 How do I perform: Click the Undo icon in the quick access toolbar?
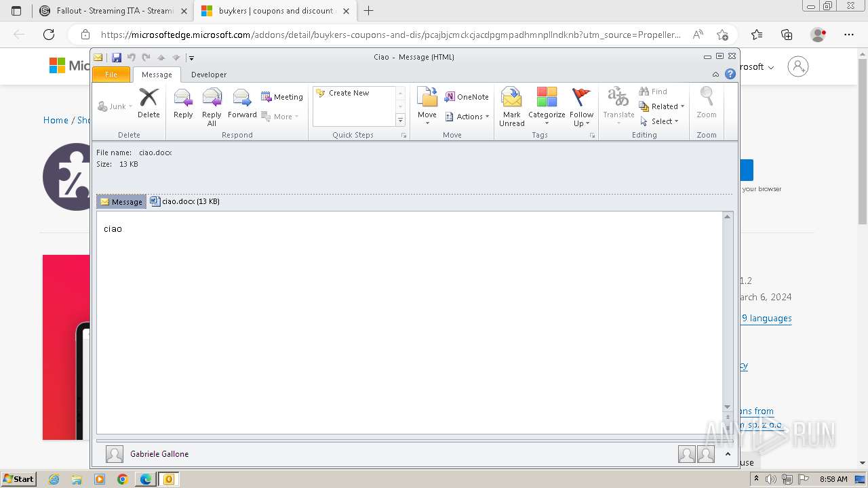[132, 58]
